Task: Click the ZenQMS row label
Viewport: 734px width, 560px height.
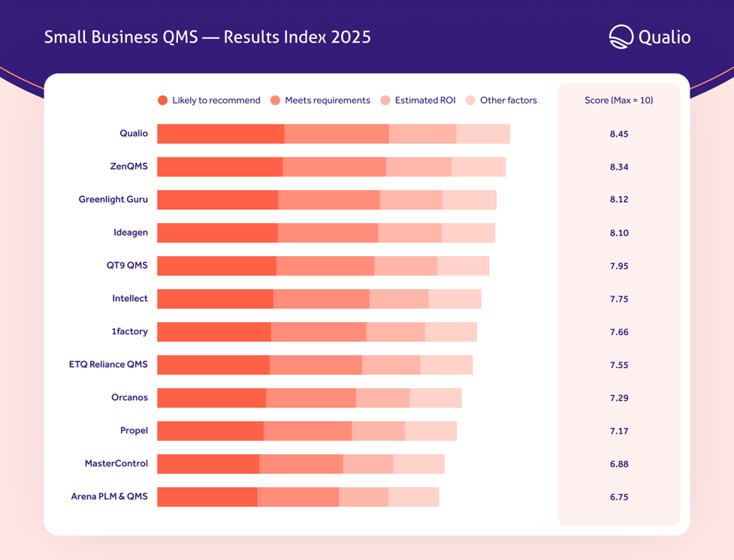Action: [128, 166]
